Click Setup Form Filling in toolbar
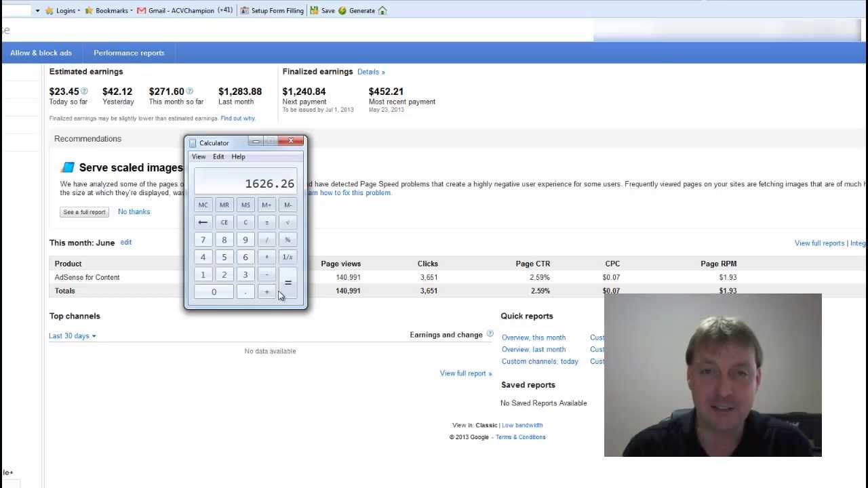Viewport: 868px width, 488px height. 271,11
